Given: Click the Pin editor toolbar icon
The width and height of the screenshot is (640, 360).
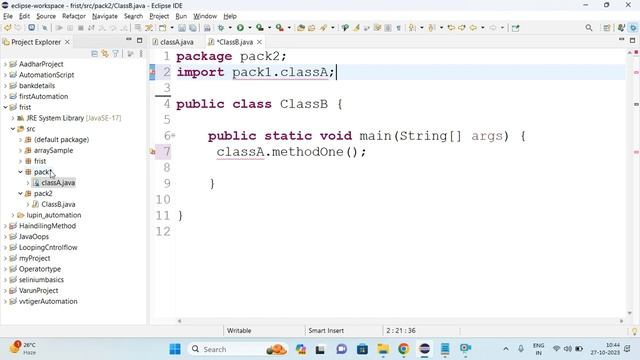Looking at the screenshot, I should point(516,28).
